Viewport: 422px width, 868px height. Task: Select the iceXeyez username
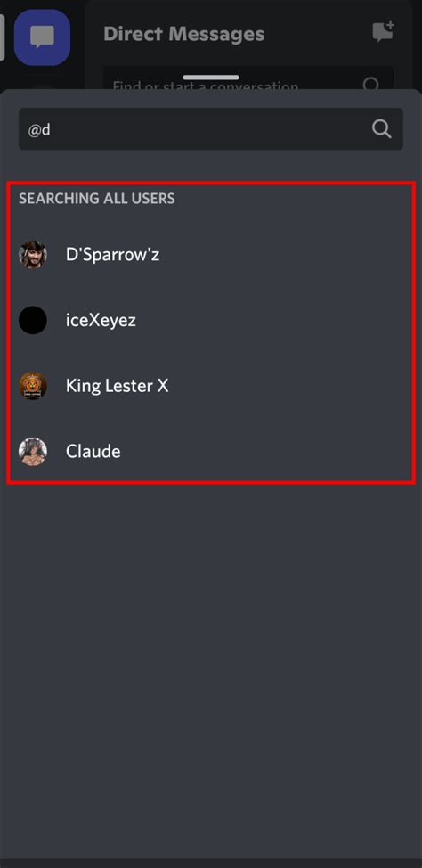(101, 321)
